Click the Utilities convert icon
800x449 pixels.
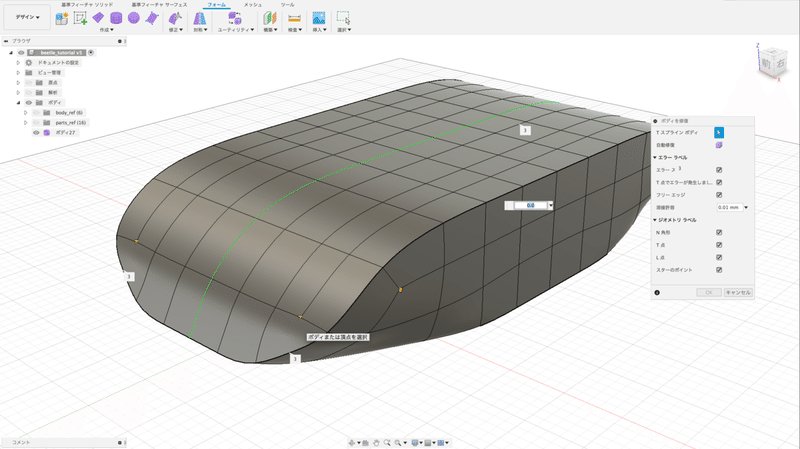(235, 18)
